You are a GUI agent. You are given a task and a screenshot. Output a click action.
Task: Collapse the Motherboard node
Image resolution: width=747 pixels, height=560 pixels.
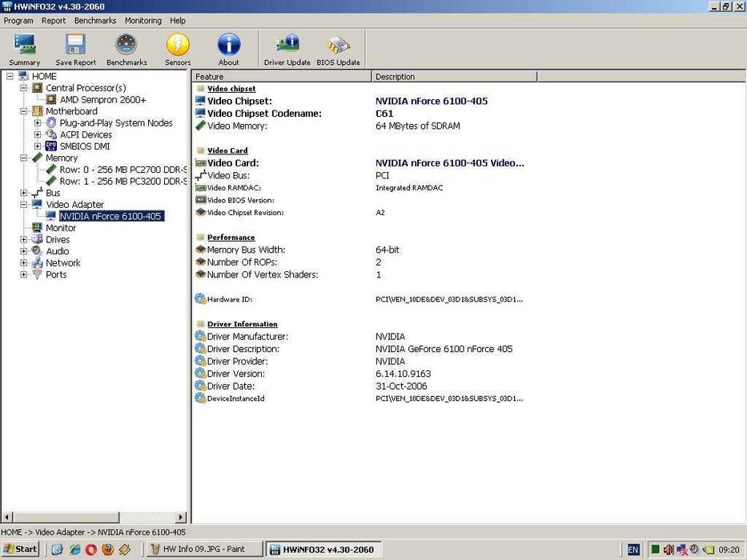click(23, 111)
